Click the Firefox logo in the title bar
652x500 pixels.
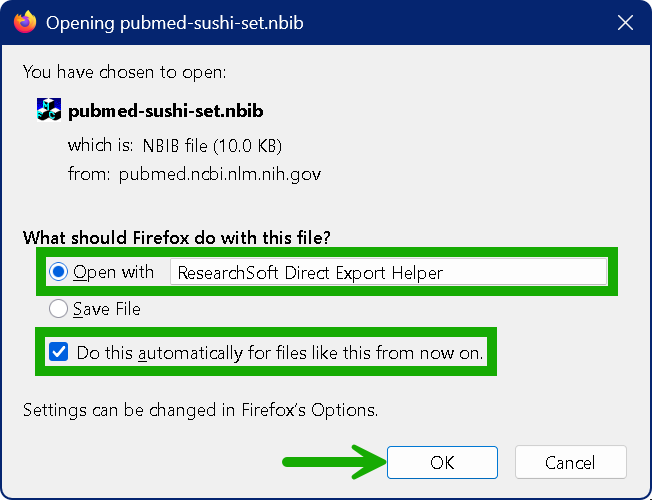(x=25, y=22)
